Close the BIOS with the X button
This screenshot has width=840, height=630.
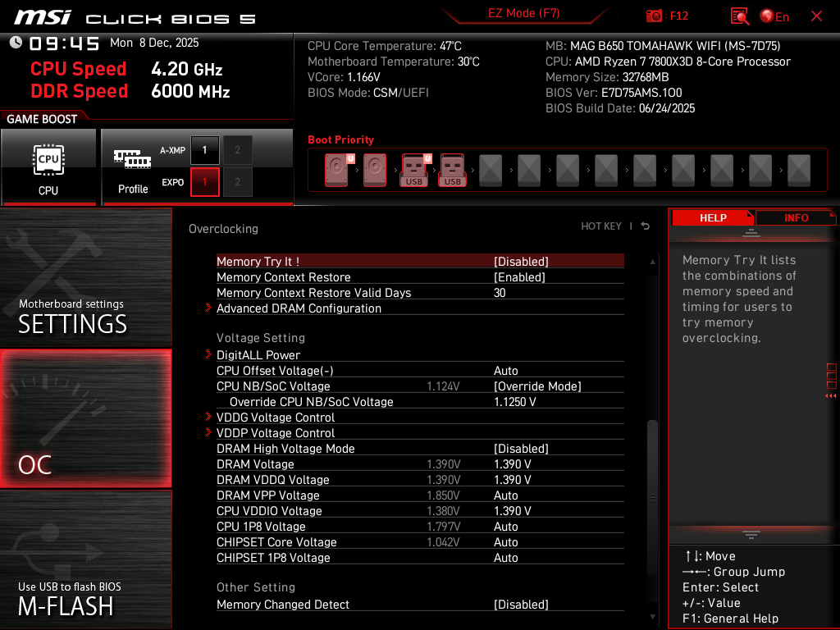pos(816,16)
